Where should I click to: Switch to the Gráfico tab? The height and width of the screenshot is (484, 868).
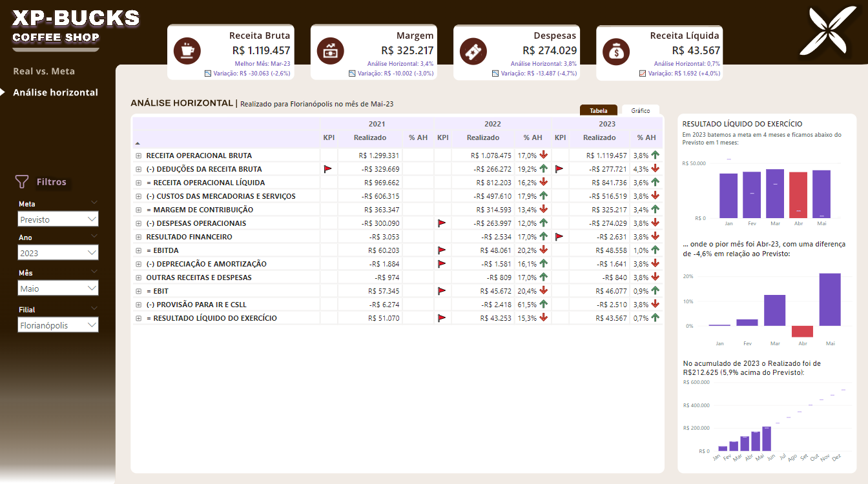(x=641, y=110)
